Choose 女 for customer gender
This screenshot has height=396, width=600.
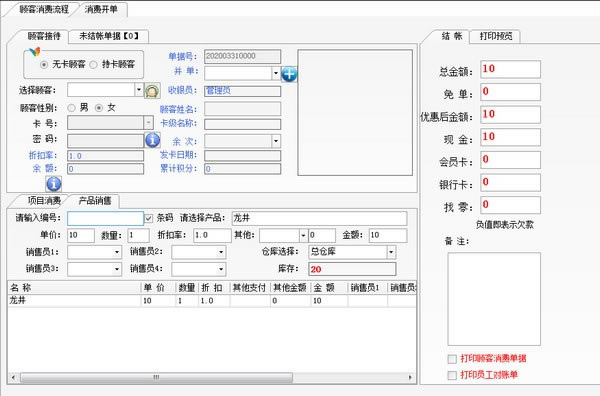click(x=99, y=108)
